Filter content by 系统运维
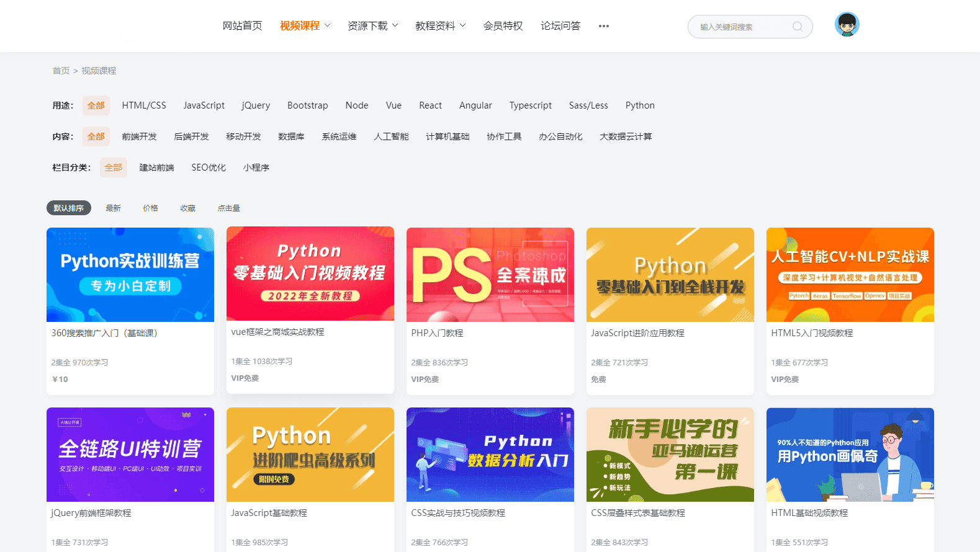Screen dimensions: 980x552 339,136
